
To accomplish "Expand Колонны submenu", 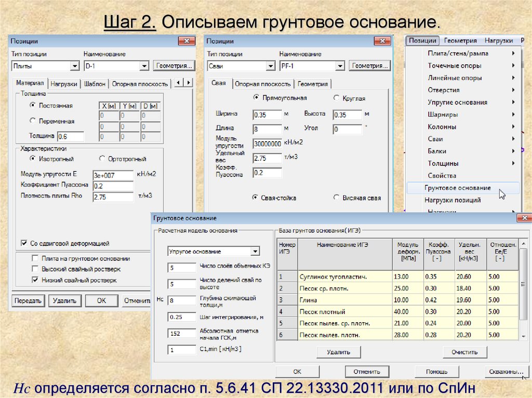I will tap(463, 127).
